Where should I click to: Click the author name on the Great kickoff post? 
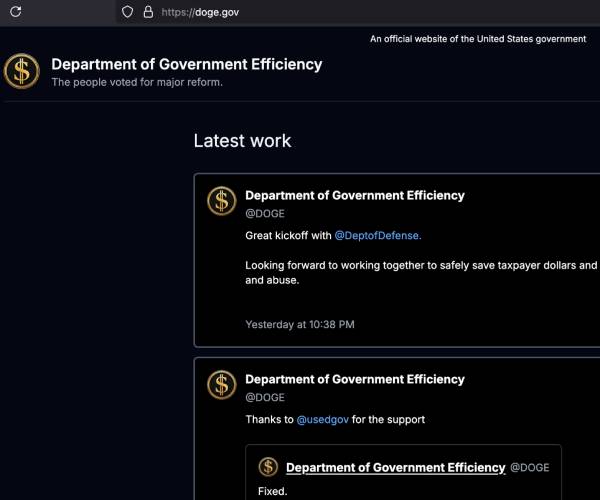point(355,196)
